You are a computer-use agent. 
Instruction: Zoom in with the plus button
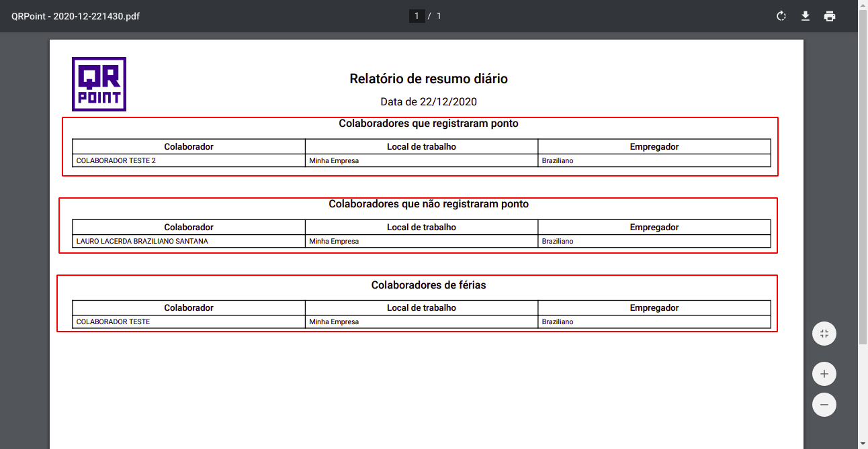[824, 374]
